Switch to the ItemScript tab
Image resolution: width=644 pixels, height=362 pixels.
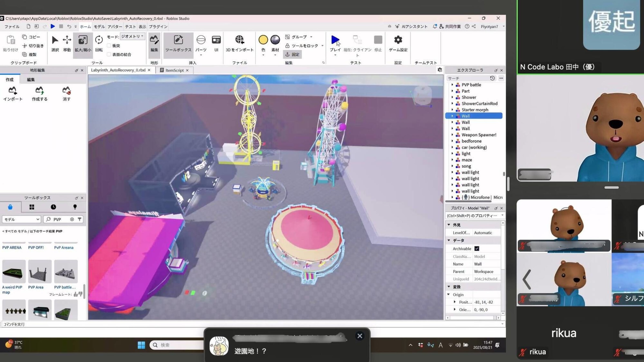174,70
